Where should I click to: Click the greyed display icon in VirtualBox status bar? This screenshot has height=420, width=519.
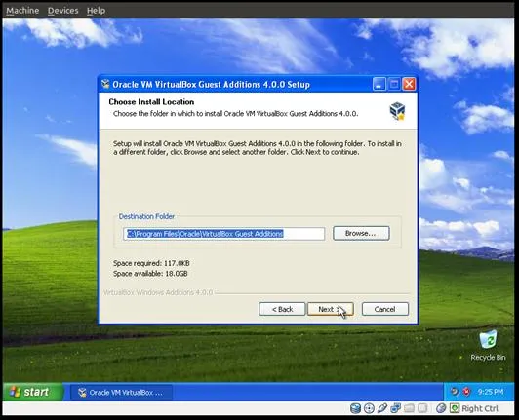click(422, 408)
